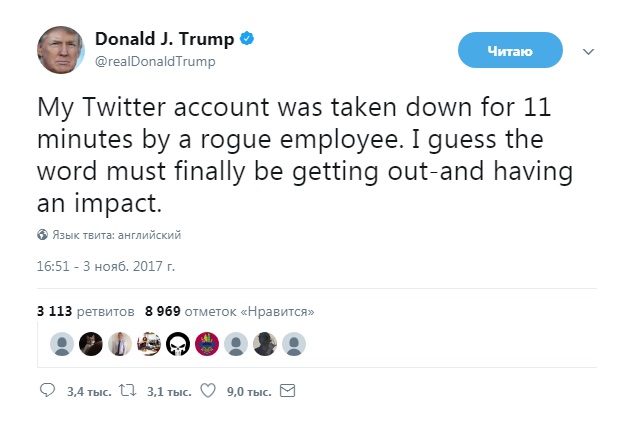631x428 pixels.
Task: Toggle the blue Читаю follow button
Action: pos(510,50)
